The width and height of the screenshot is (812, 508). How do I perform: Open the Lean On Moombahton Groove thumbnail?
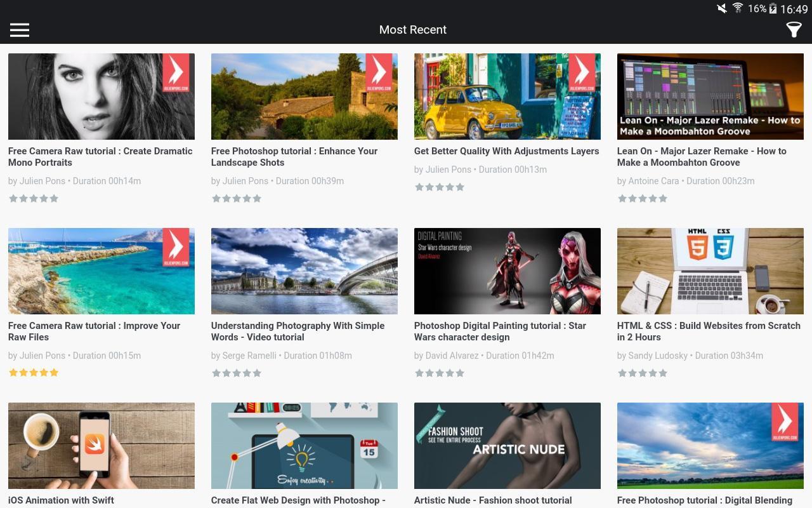(710, 97)
